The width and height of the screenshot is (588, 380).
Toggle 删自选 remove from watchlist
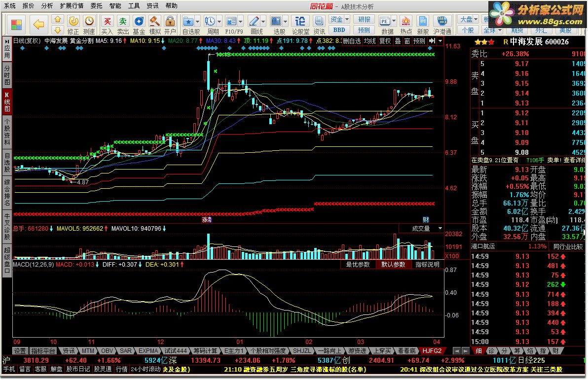[x=352, y=41]
